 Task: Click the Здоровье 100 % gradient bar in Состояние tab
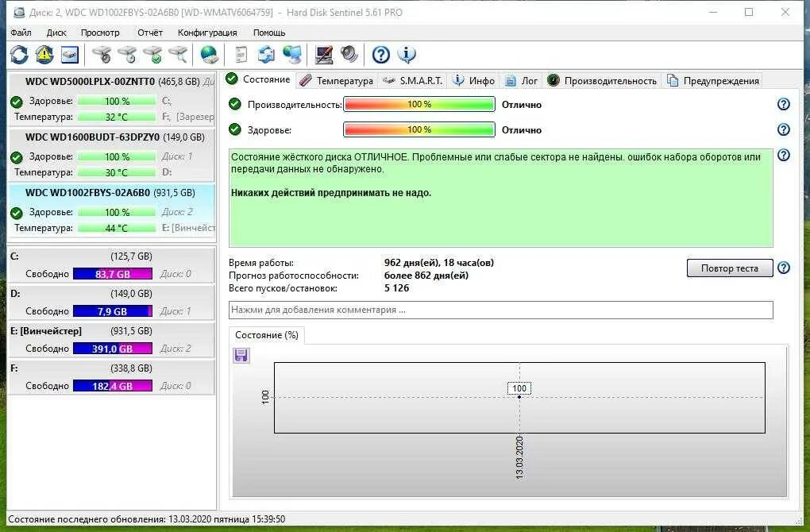(x=419, y=129)
